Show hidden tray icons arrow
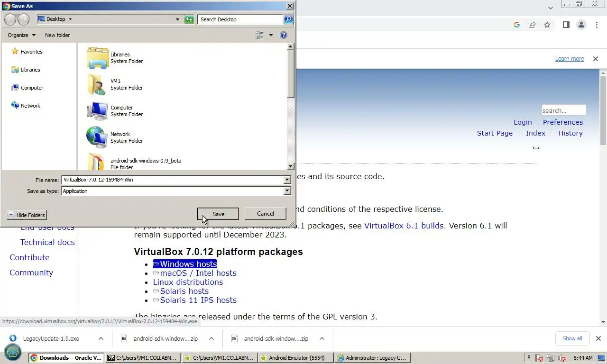607x364 pixels. (529, 357)
